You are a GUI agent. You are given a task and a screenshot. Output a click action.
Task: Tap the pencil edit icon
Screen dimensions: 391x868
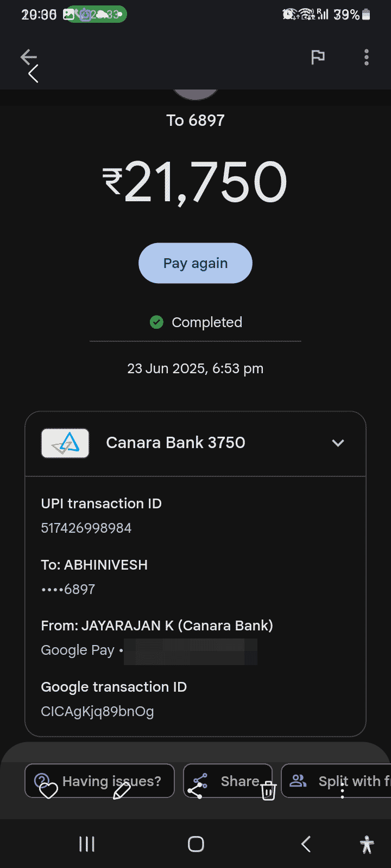pos(121,791)
